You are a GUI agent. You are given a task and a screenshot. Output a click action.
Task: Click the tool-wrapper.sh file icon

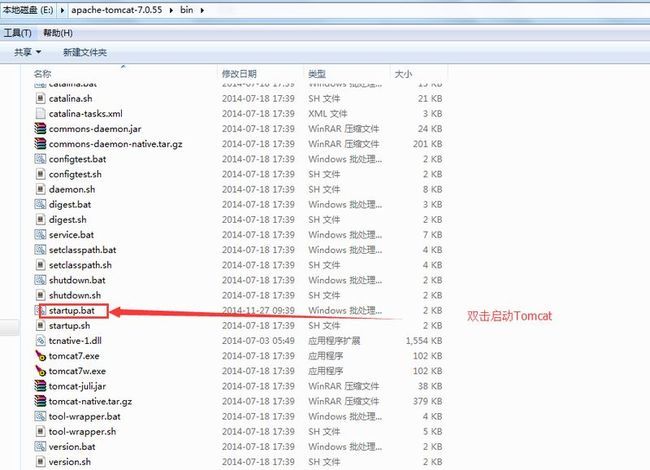coord(40,431)
